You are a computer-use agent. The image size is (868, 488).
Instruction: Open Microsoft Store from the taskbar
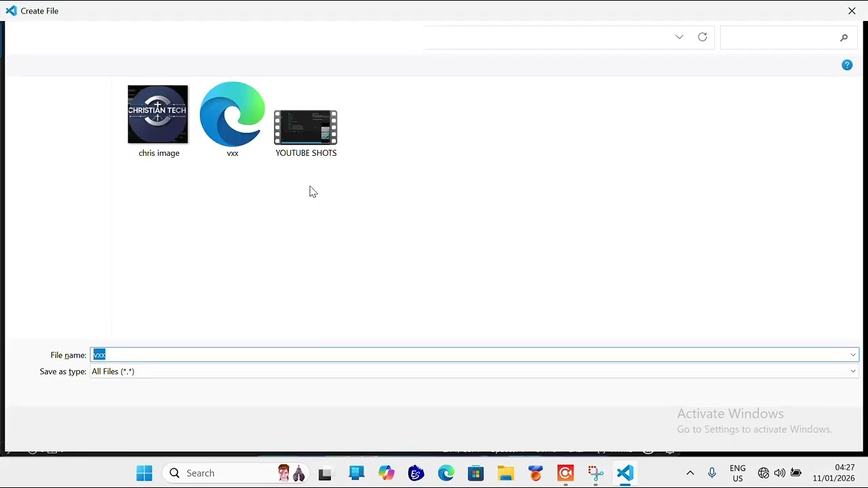(x=476, y=473)
